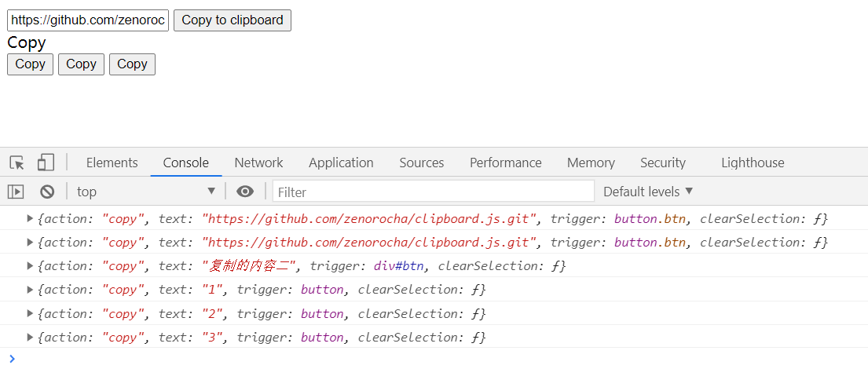Open the Sources tab

pyautogui.click(x=422, y=163)
